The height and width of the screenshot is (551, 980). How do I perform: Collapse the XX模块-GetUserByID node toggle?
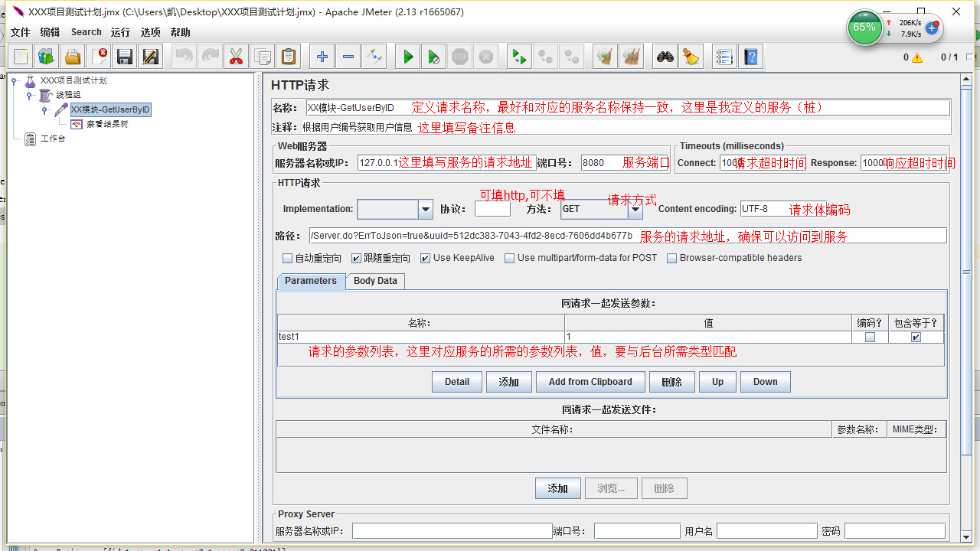[x=44, y=110]
